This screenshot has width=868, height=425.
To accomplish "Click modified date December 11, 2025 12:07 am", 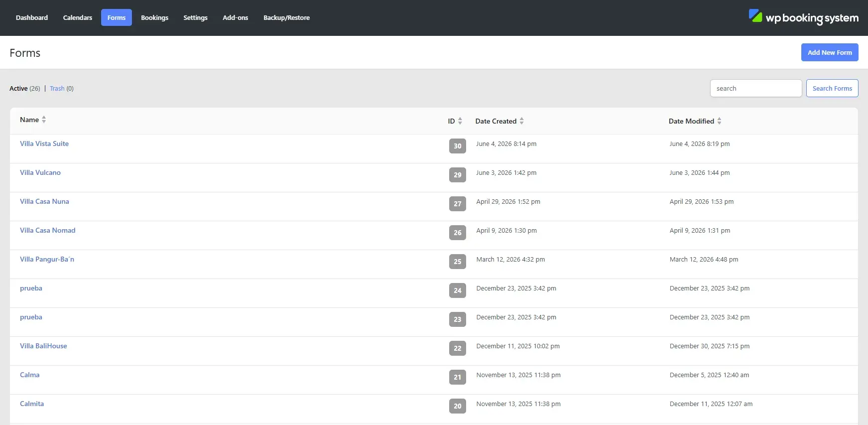I will click(x=711, y=404).
